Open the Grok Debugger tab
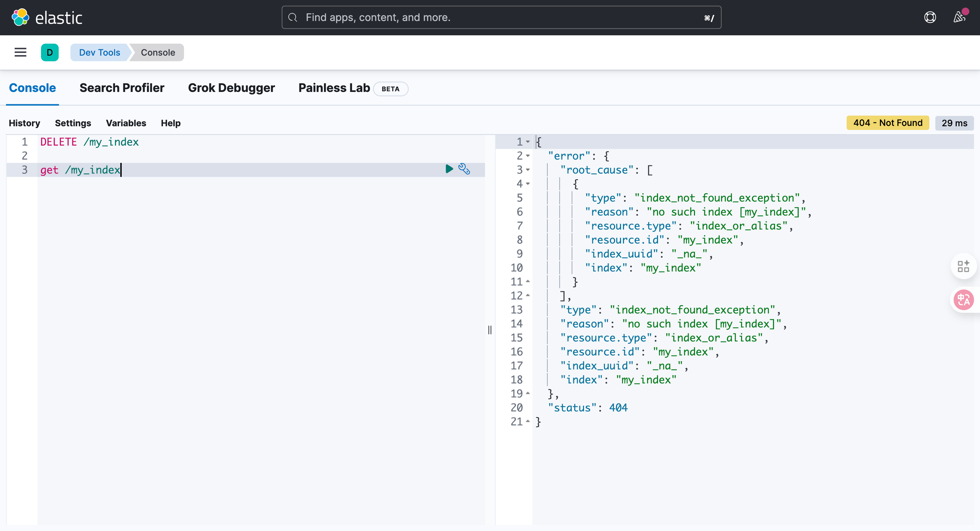The width and height of the screenshot is (980, 531). (x=231, y=88)
